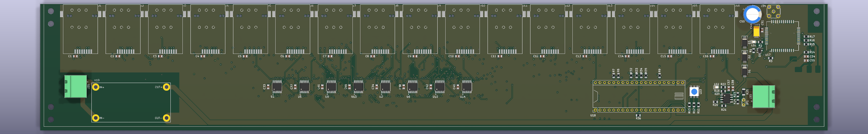Click capacitor C13

pos(585,56)
